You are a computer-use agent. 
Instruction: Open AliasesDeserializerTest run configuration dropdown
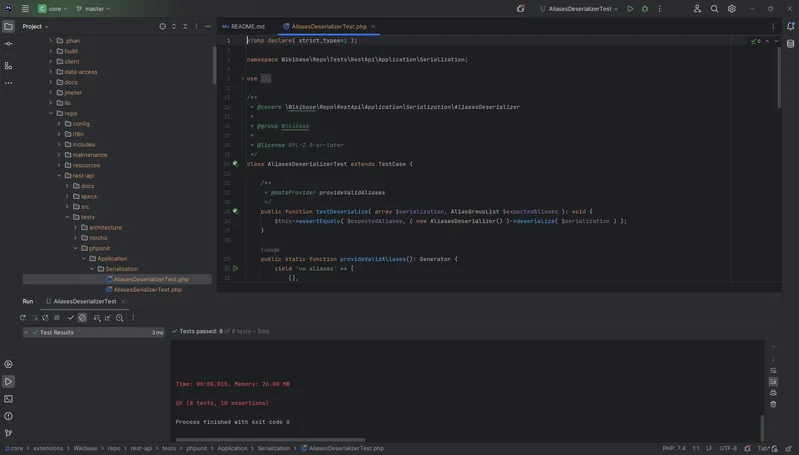click(579, 9)
